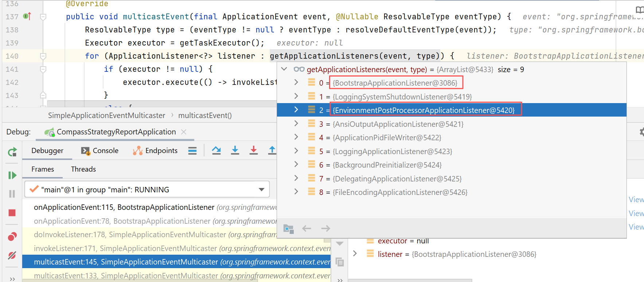Click the Step Out up arrow
The width and height of the screenshot is (644, 282).
click(272, 150)
